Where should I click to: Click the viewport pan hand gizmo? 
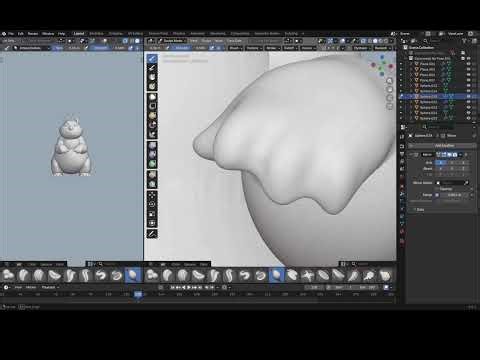pyautogui.click(x=389, y=89)
